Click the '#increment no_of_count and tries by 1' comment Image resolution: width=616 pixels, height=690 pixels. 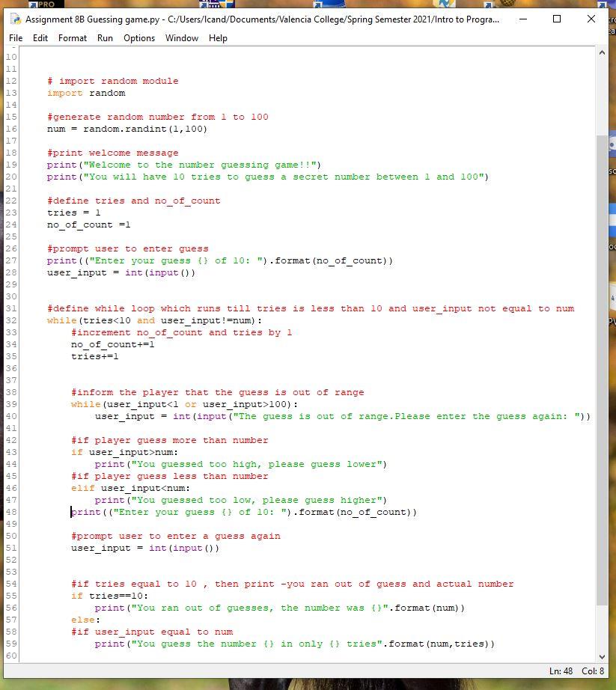tap(181, 332)
